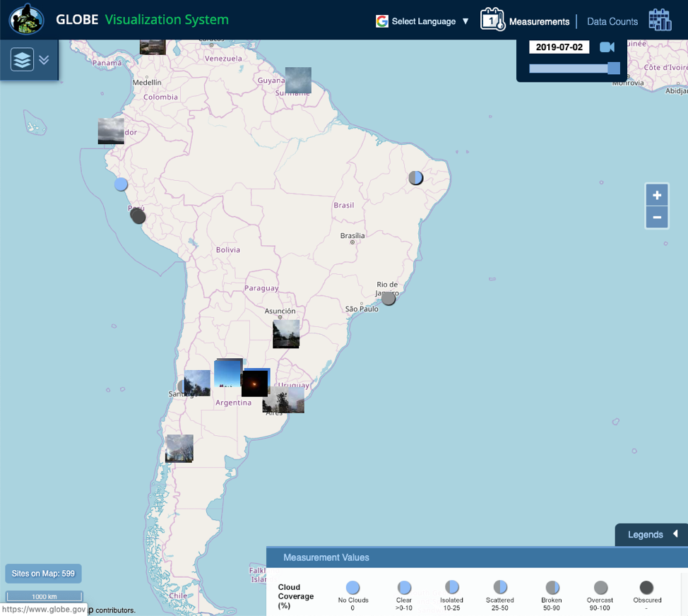
Task: Expand the layers double-chevron menu
Action: click(44, 59)
